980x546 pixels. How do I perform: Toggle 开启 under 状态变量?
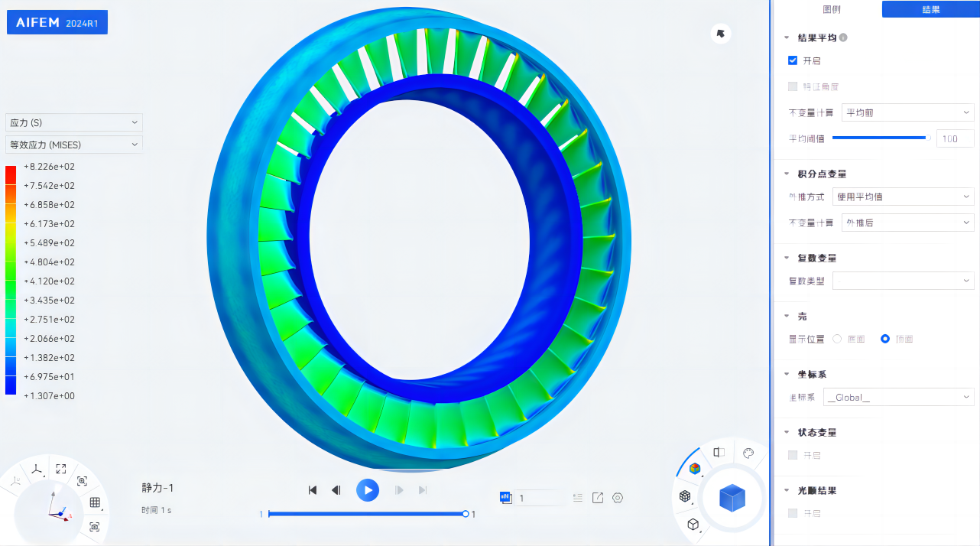click(x=793, y=455)
